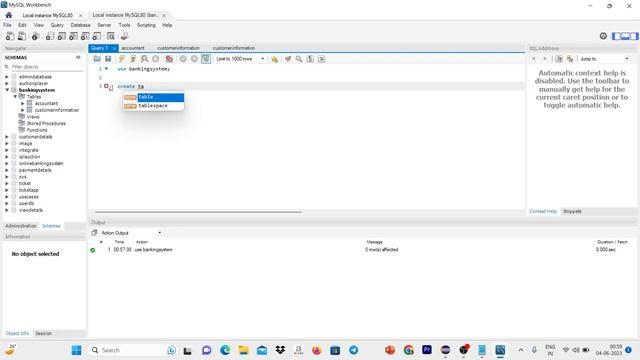
Task: Execute the whole script with lightning icon
Action: point(122,59)
